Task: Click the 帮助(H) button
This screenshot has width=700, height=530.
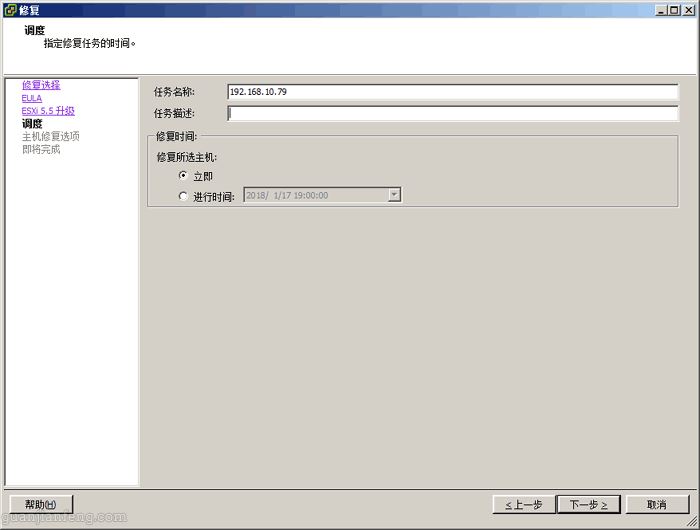Action: pos(41,505)
